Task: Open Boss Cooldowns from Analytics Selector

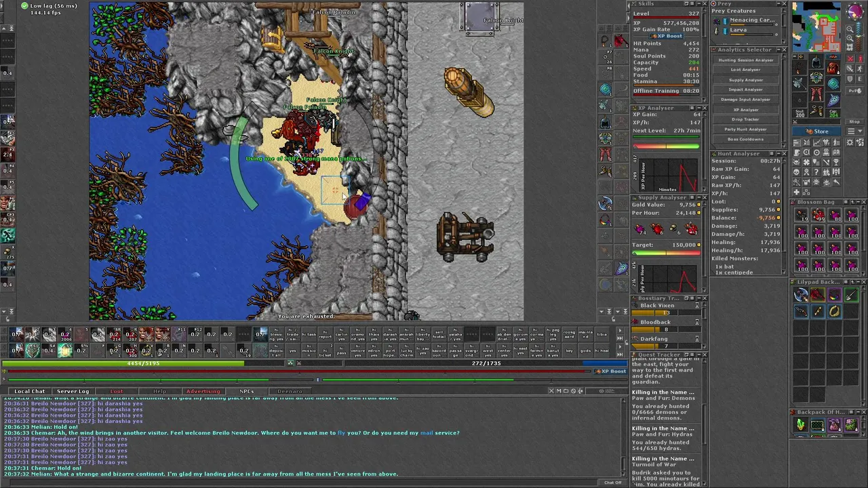Action: 746,139
